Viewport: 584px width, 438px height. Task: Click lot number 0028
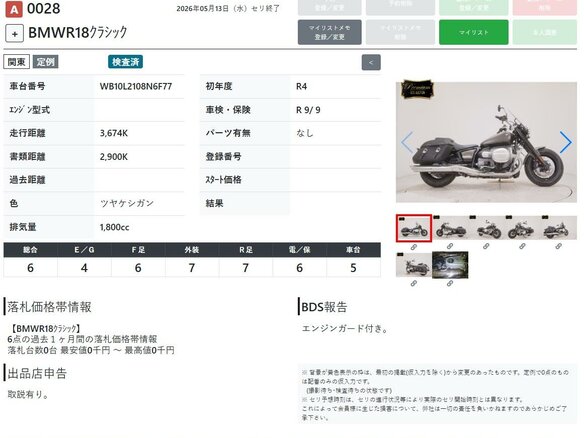click(x=44, y=9)
